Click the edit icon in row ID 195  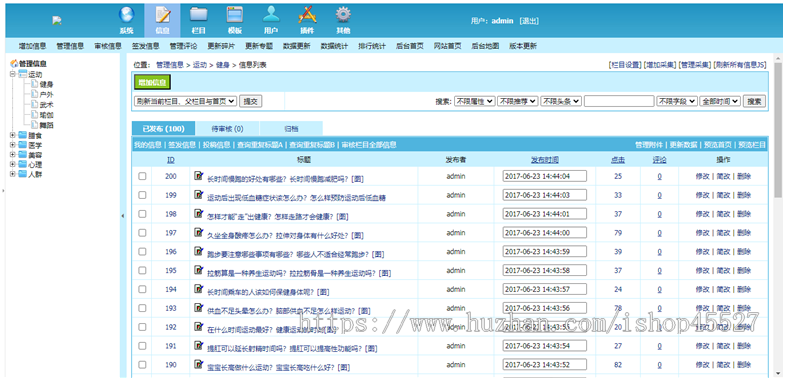[199, 270]
